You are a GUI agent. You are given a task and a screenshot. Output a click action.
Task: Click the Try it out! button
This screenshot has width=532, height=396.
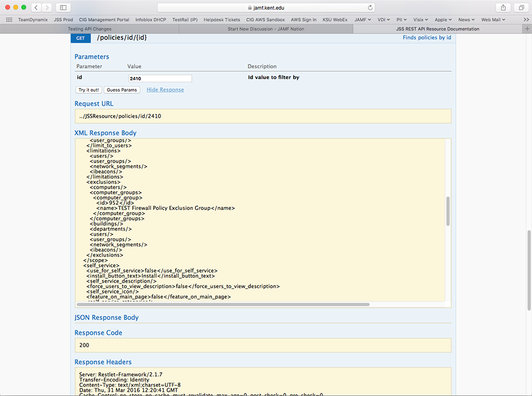88,90
